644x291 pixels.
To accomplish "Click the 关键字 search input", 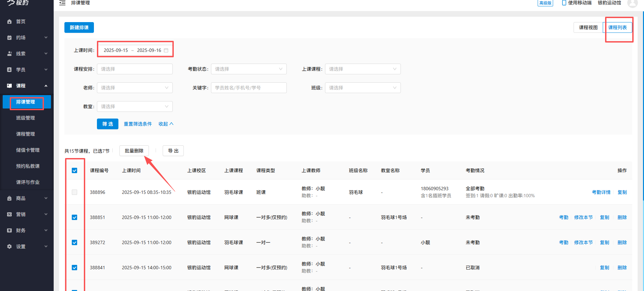I will [249, 88].
